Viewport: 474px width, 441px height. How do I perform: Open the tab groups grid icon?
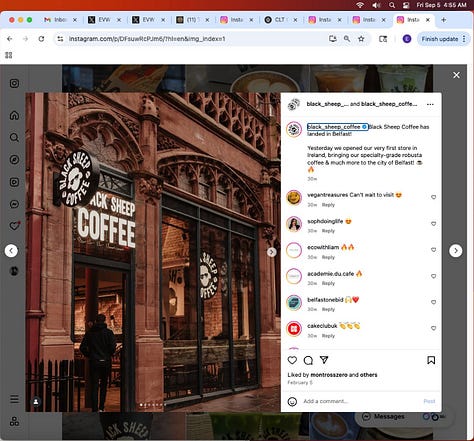9,55
